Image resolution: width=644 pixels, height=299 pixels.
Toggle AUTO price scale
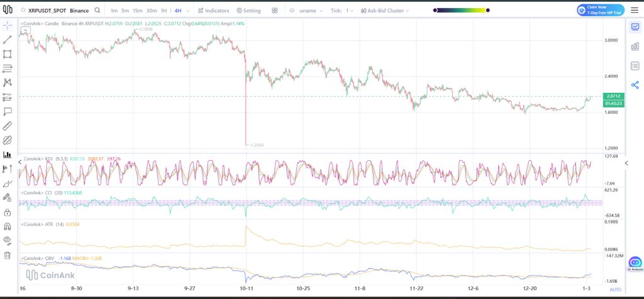pyautogui.click(x=615, y=290)
